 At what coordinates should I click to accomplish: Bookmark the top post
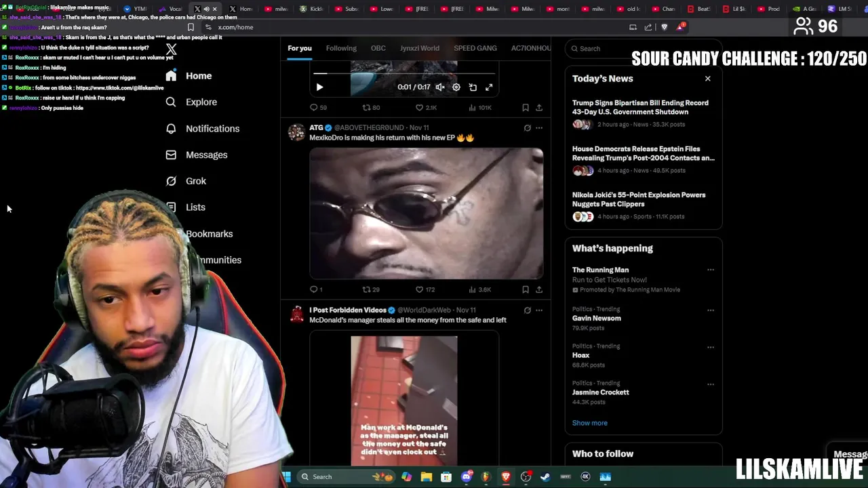[526, 107]
